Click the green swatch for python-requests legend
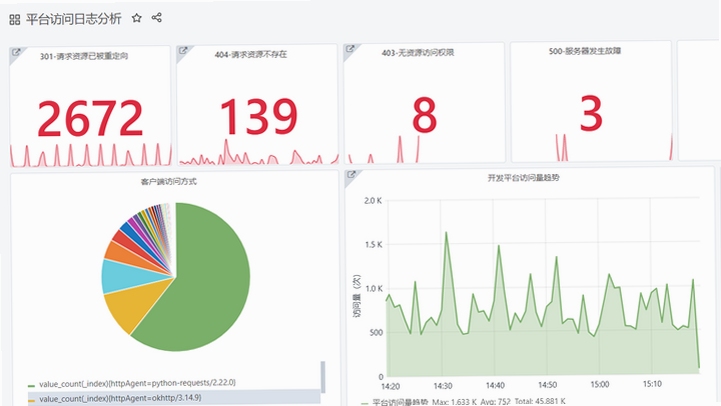 [31, 386]
